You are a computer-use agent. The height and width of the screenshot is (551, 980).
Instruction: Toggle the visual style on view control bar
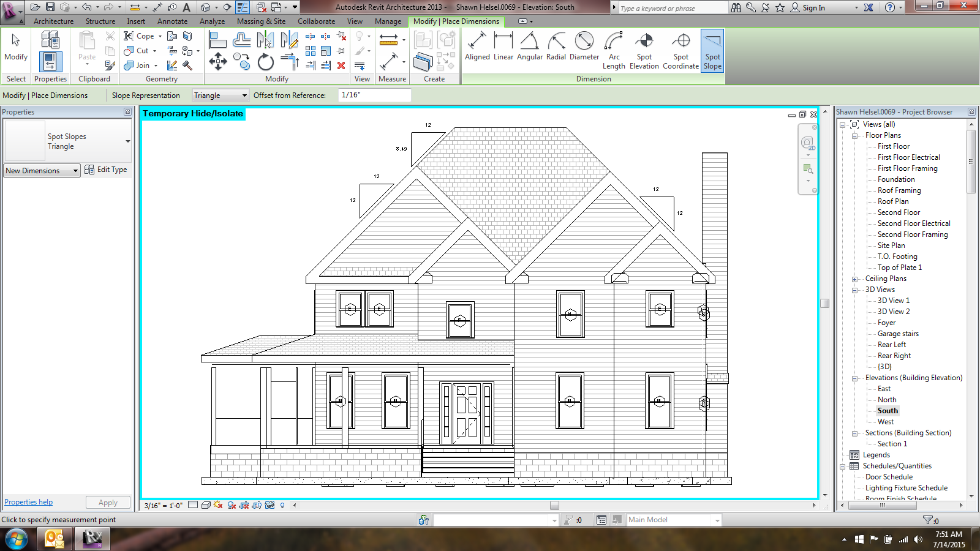206,505
